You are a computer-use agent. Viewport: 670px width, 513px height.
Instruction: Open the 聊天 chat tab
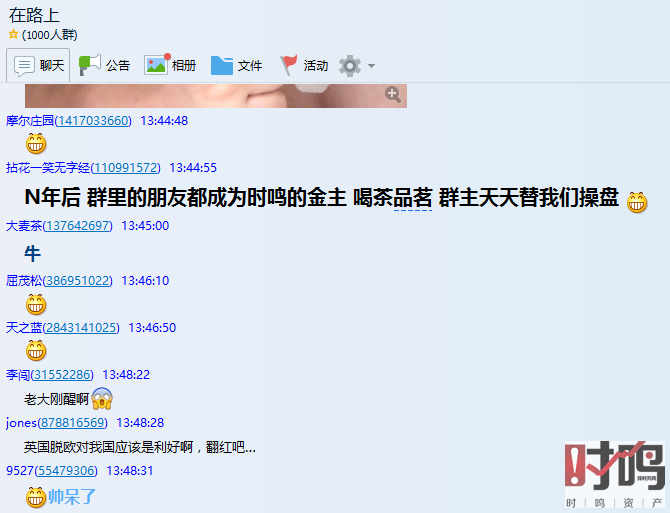coord(38,65)
